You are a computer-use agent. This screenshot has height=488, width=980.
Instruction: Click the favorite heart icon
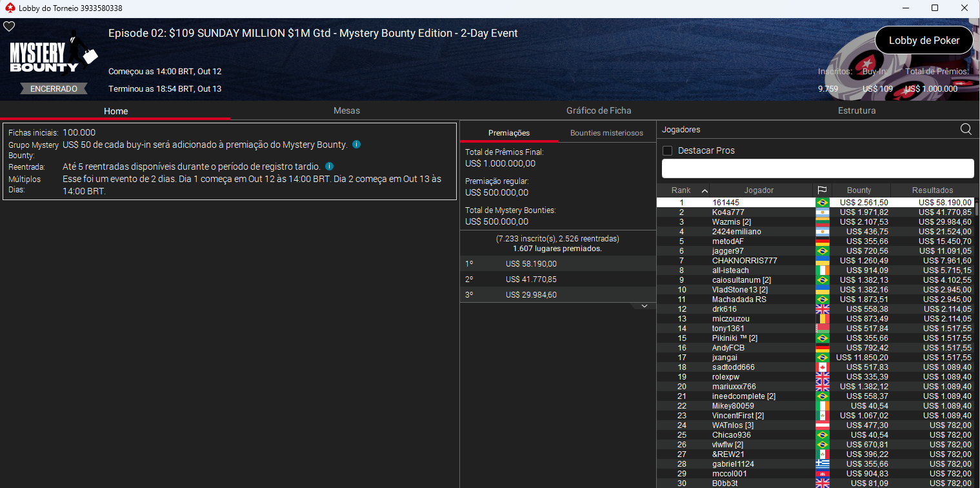[x=9, y=26]
